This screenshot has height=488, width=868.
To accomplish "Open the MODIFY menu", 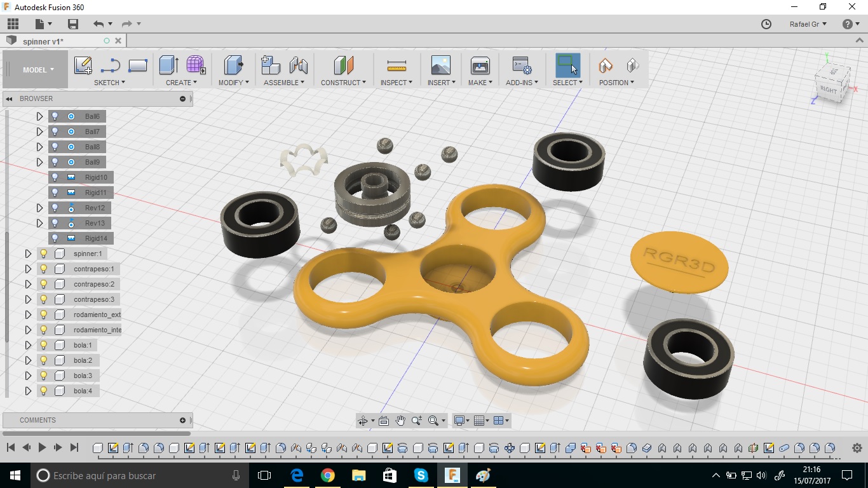I will tap(233, 83).
